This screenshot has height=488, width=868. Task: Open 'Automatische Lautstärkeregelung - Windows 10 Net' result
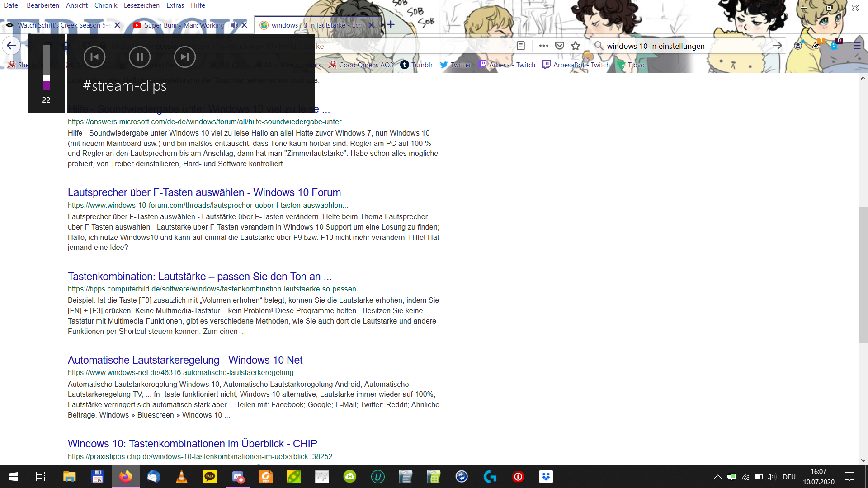point(185,360)
